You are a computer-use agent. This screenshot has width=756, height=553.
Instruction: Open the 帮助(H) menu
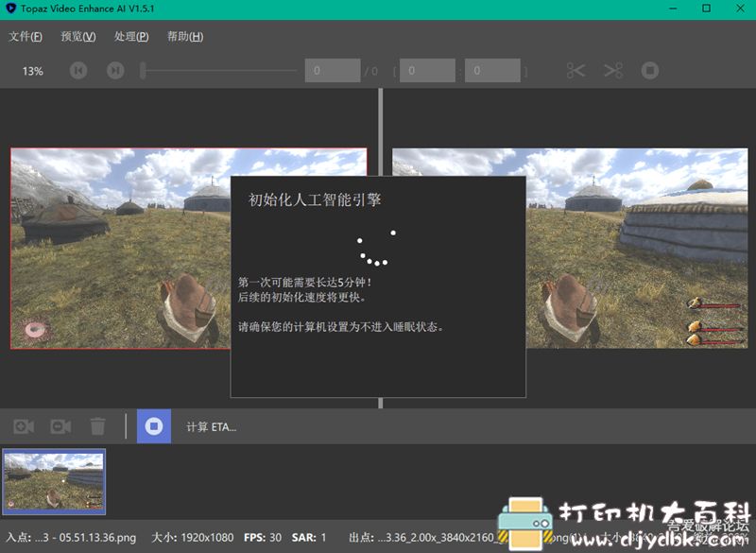[185, 36]
